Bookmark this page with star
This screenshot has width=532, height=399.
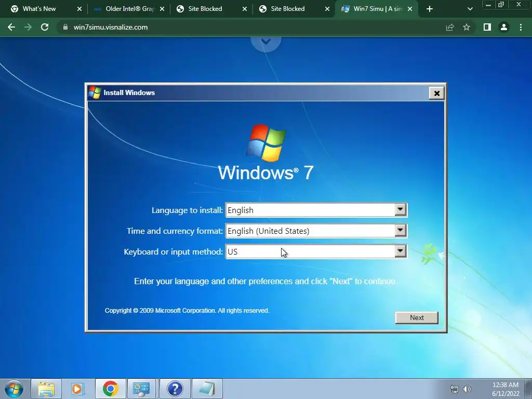click(x=467, y=27)
